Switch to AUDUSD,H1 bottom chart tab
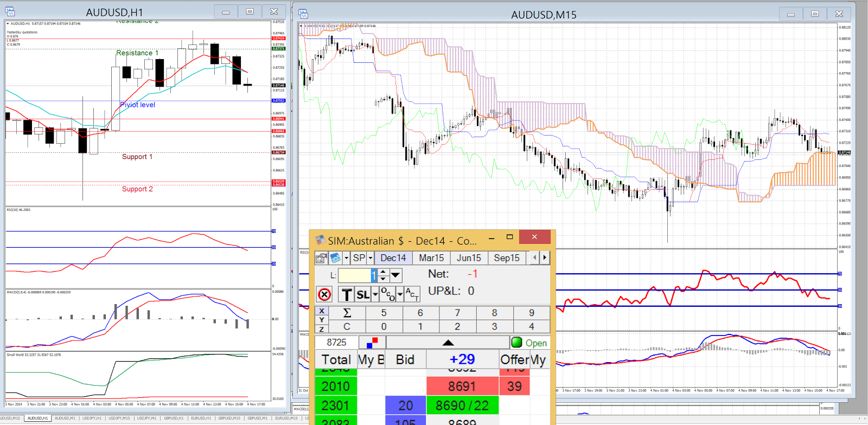 coord(37,418)
